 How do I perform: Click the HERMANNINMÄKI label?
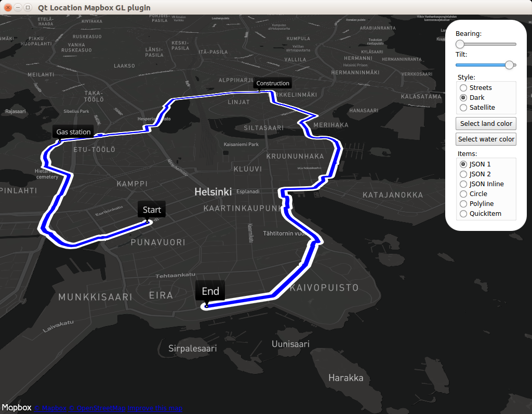pyautogui.click(x=355, y=72)
